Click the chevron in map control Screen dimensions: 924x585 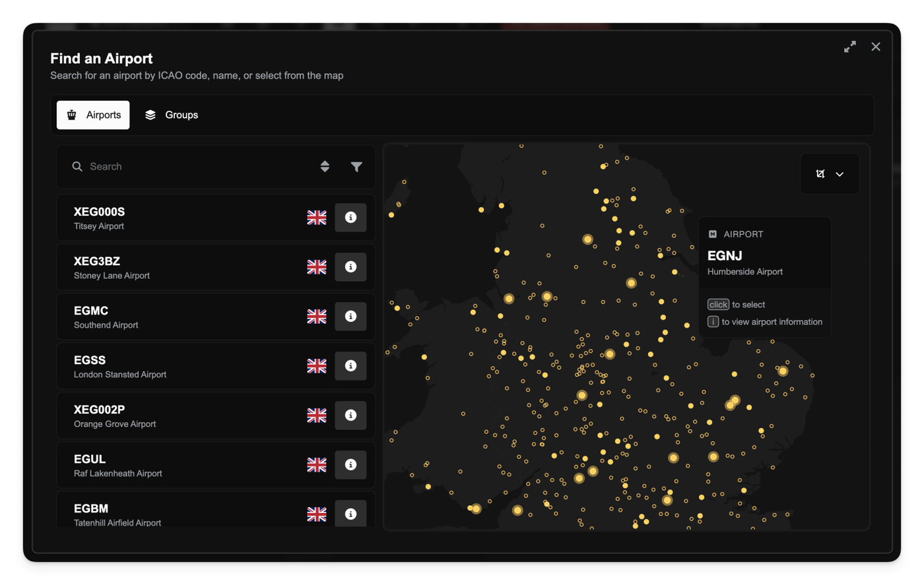point(840,175)
